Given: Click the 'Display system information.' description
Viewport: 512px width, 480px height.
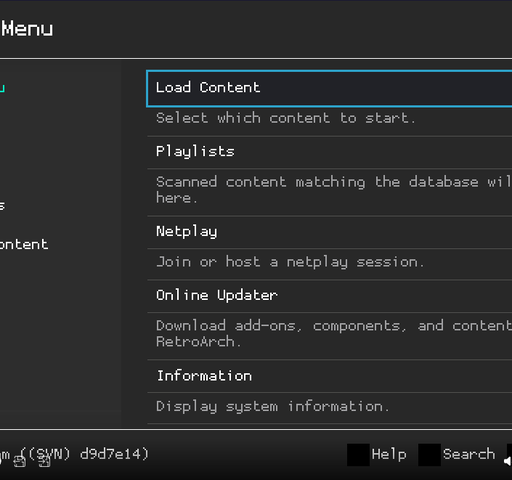Looking at the screenshot, I should tap(273, 407).
